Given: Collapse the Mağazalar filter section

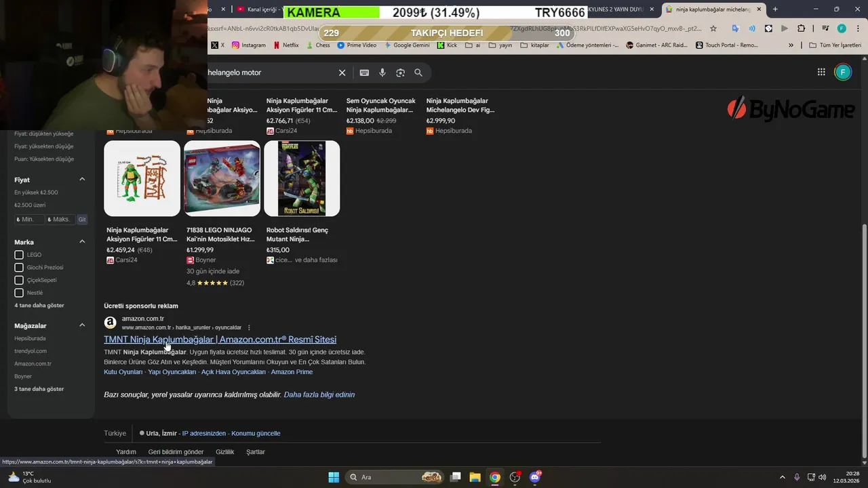Looking at the screenshot, I should pos(82,325).
